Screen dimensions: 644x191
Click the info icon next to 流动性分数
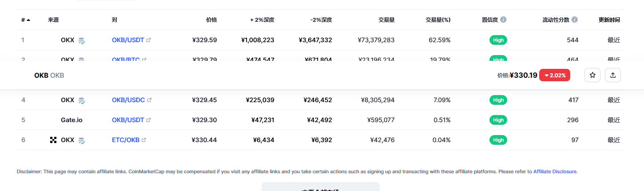coord(575,20)
